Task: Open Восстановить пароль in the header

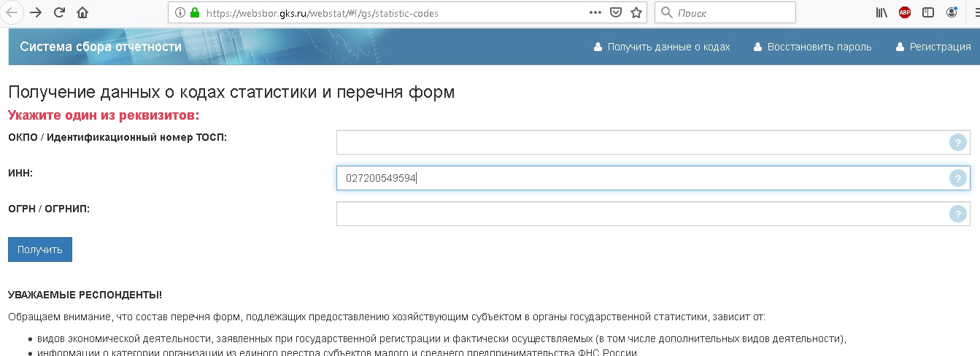Action: pos(812,47)
